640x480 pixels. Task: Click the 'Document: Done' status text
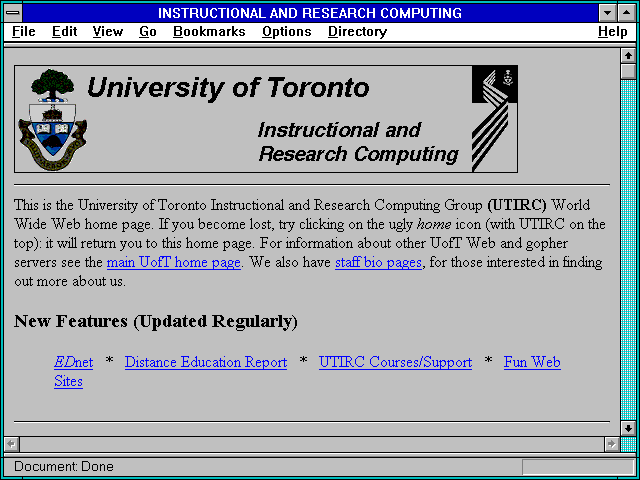(x=64, y=467)
